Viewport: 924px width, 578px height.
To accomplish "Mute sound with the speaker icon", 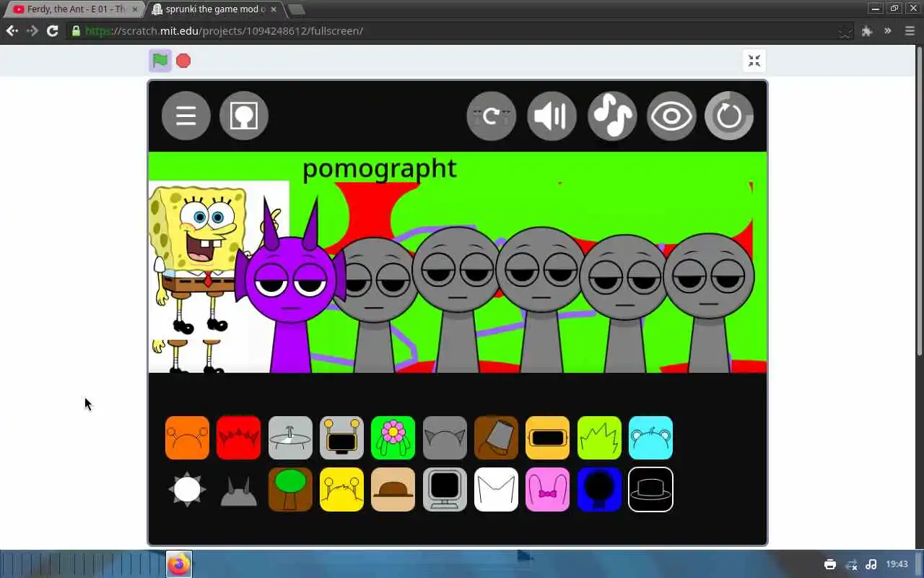I will (x=552, y=116).
